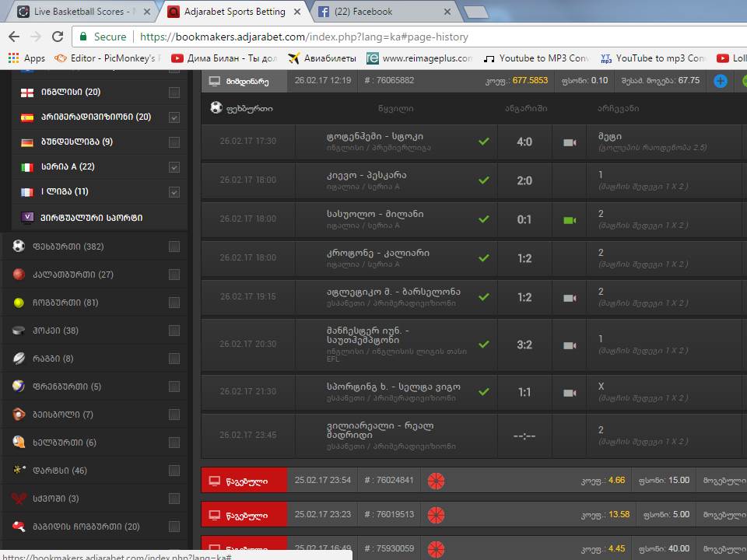Click video camera icon for ტოტენჰემი - სტოკი
The height and width of the screenshot is (560, 747).
tap(570, 142)
